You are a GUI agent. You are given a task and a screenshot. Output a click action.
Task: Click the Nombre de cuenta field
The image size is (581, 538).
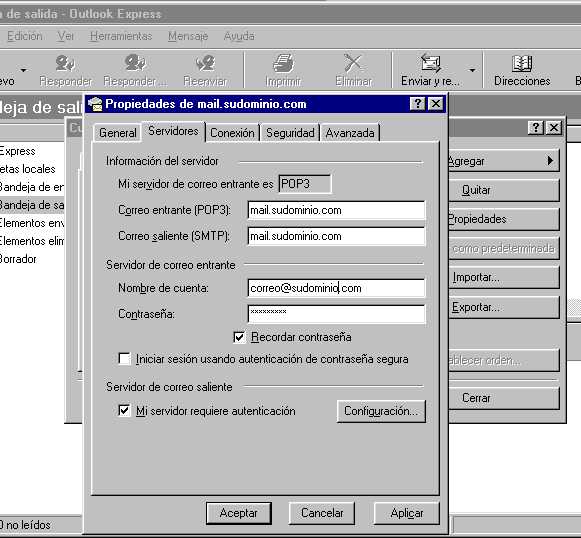pos(336,288)
